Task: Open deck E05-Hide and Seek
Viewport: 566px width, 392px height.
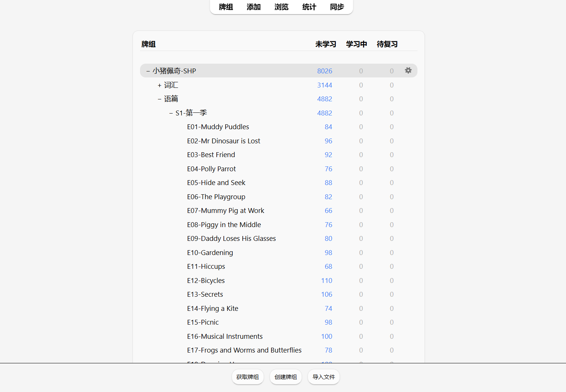Action: pyautogui.click(x=216, y=183)
